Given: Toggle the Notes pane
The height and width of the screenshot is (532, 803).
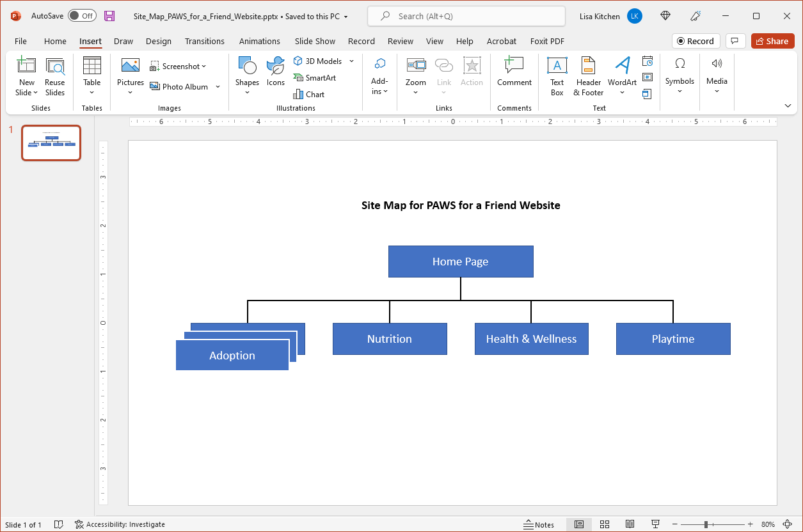Looking at the screenshot, I should point(539,524).
